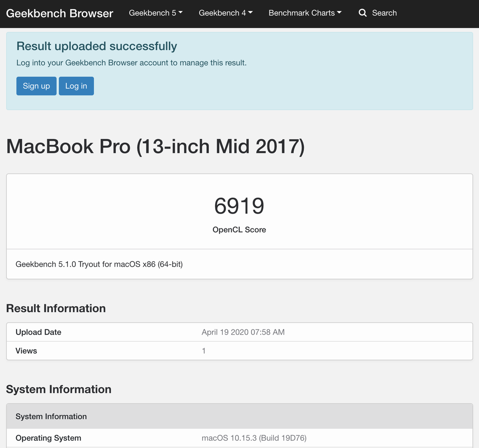The image size is (479, 448).
Task: Click the System Information section heading
Action: pyautogui.click(x=59, y=389)
